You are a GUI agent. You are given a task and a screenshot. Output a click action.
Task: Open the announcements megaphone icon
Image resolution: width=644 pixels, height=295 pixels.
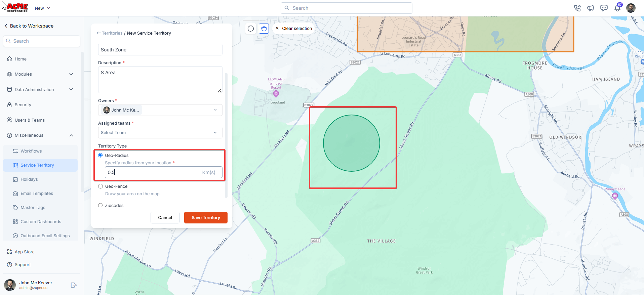click(591, 8)
